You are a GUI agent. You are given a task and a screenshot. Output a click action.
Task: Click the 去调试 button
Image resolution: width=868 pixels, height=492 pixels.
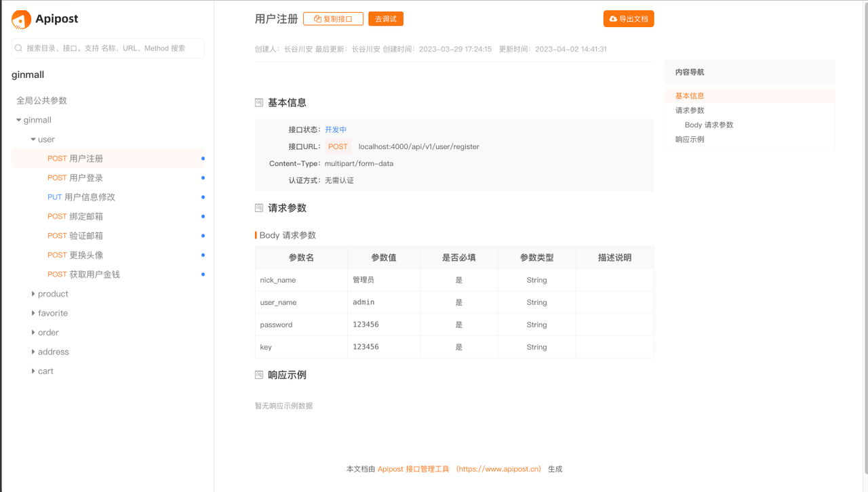tap(386, 19)
